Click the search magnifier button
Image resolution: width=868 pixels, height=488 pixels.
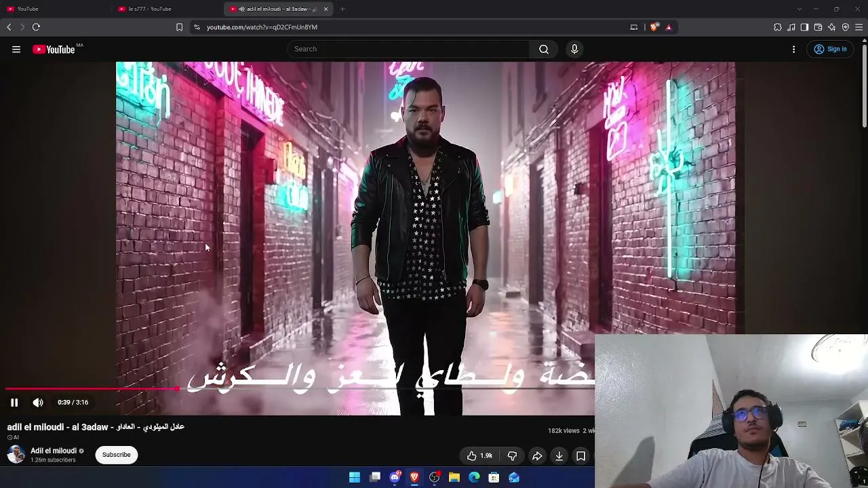[544, 49]
